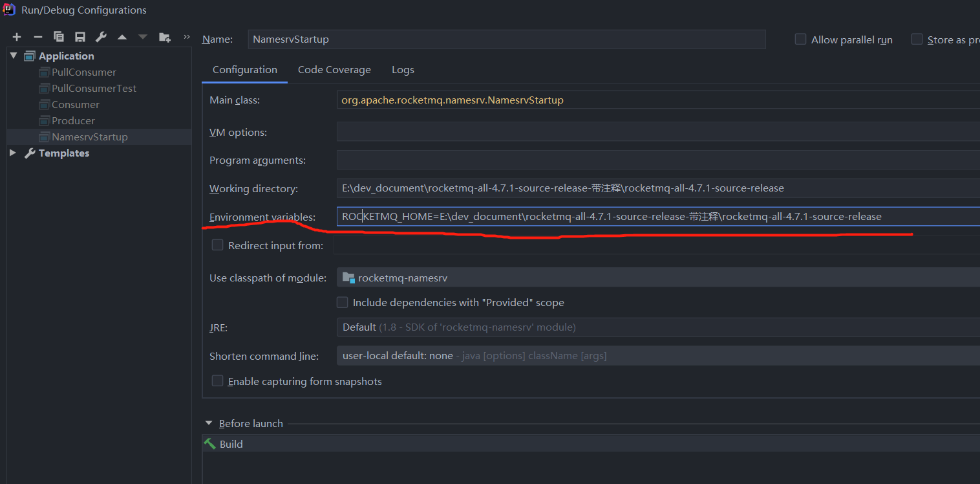
Task: Move configuration down with arrow icon
Action: click(x=143, y=37)
